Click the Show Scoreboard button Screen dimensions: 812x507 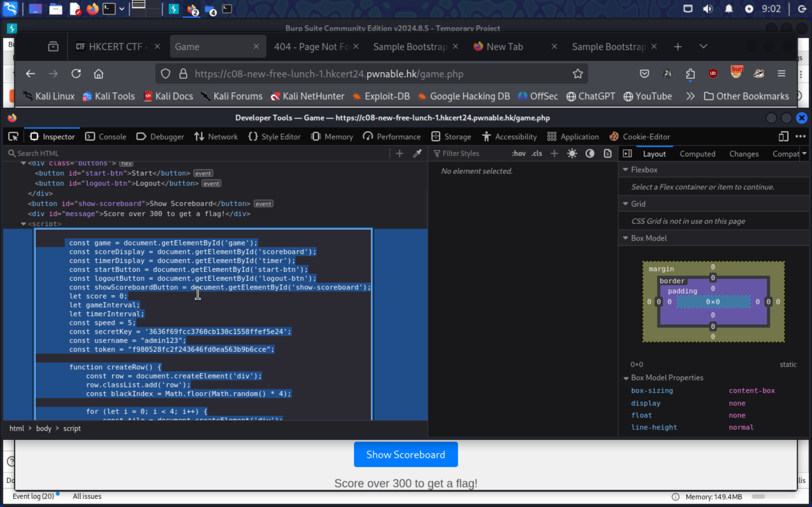405,454
